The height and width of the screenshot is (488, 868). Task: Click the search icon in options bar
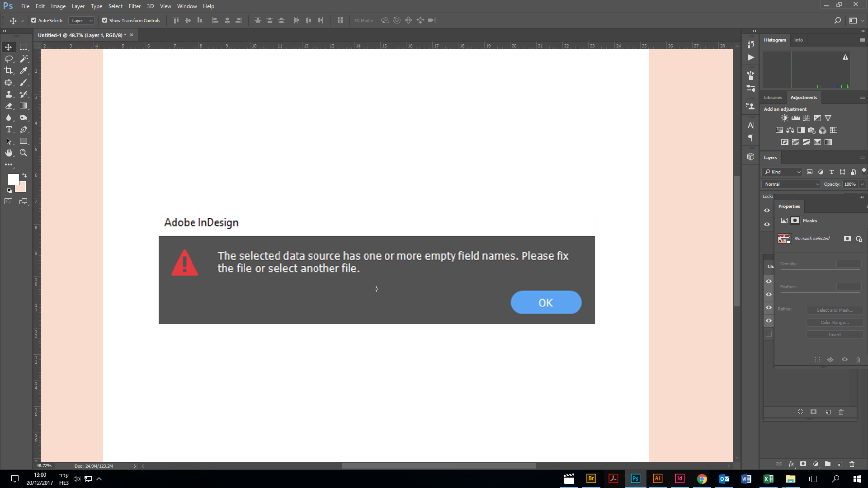click(x=837, y=20)
